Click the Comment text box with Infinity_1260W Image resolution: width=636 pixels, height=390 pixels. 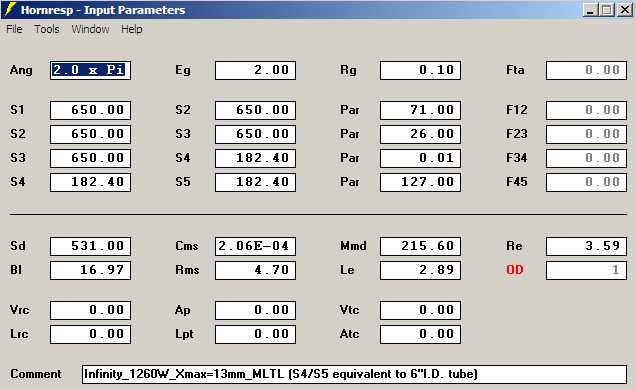coord(354,374)
